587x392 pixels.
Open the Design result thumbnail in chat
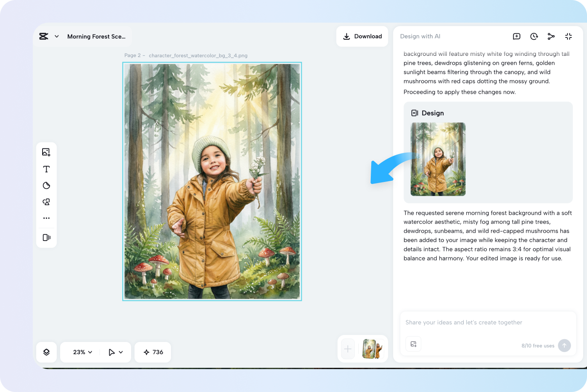click(x=438, y=159)
